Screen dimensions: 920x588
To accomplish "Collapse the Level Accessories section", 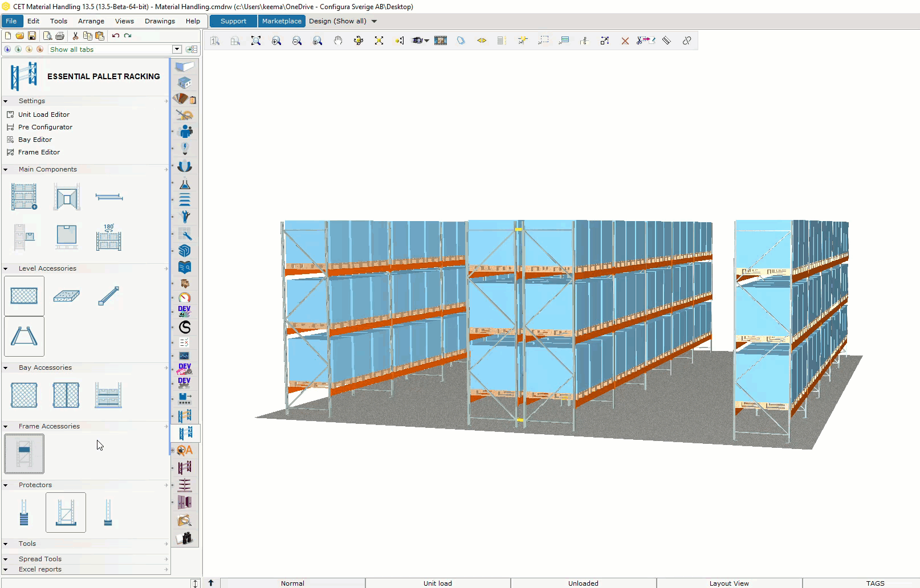I will click(6, 269).
